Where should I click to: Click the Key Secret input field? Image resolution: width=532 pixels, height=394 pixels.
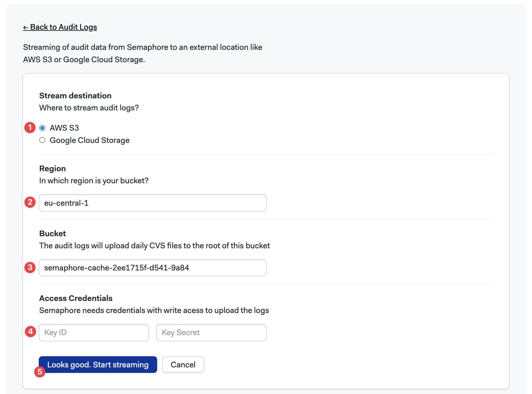tap(211, 333)
